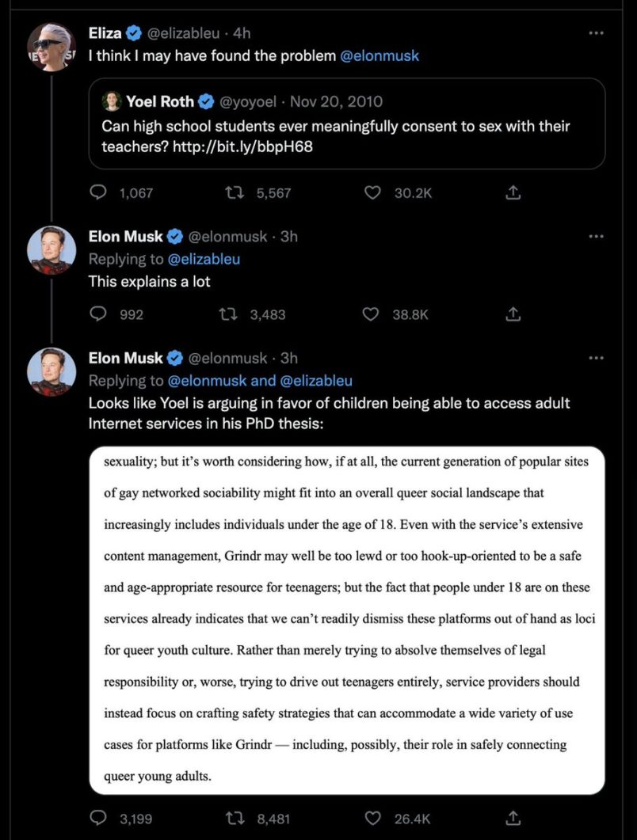Reply to "This explains a lot" tweet
Screen dimensions: 637x840
(x=98, y=314)
